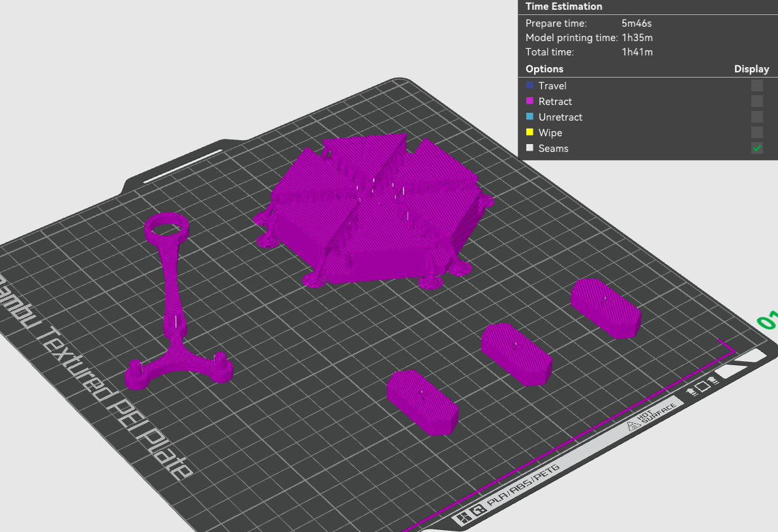Click the Display column heading

click(x=751, y=69)
